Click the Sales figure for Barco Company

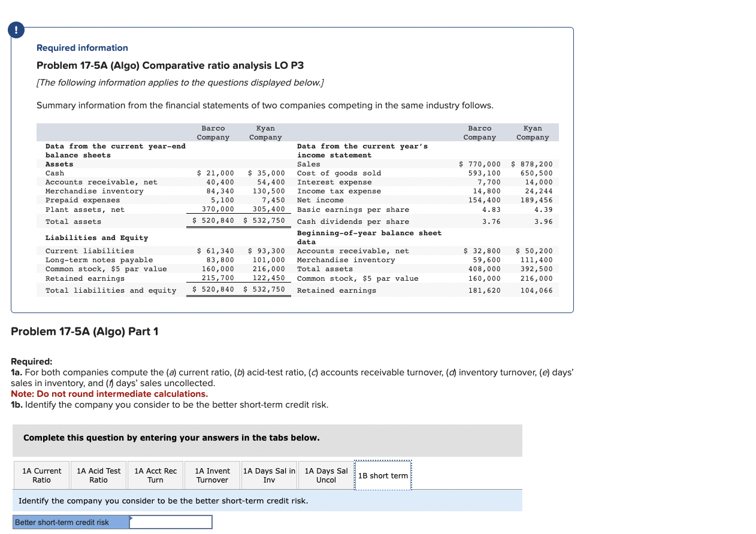(479, 163)
